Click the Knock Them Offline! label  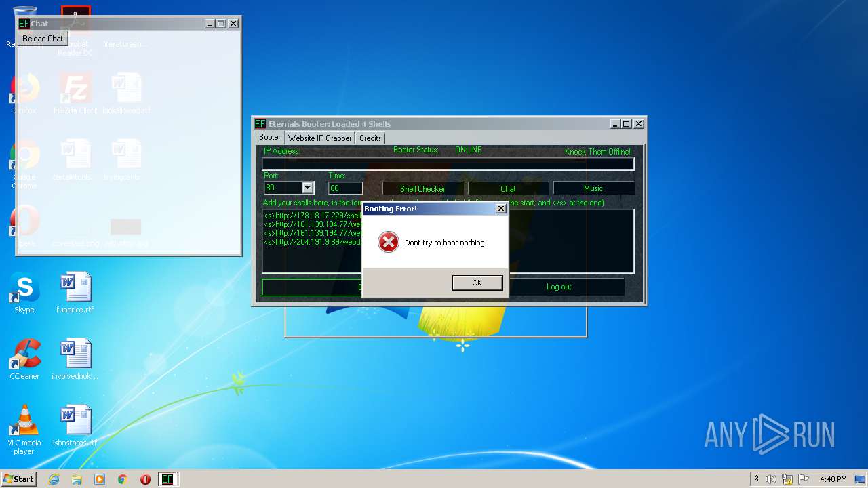(597, 151)
